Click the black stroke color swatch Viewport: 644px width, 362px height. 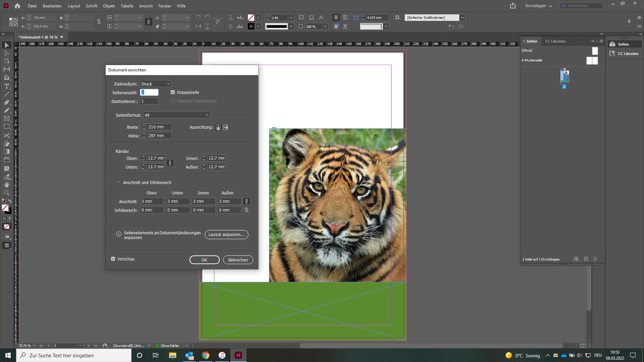pos(251,26)
